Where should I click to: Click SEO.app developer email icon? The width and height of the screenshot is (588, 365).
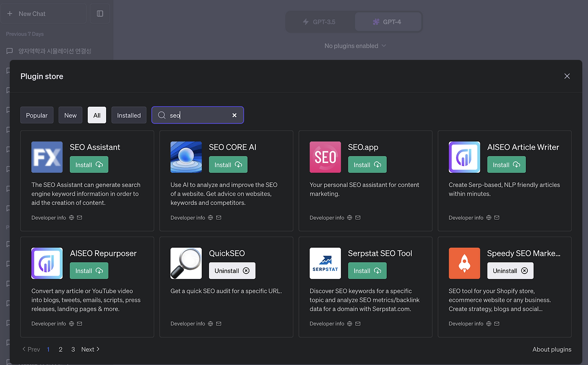358,217
